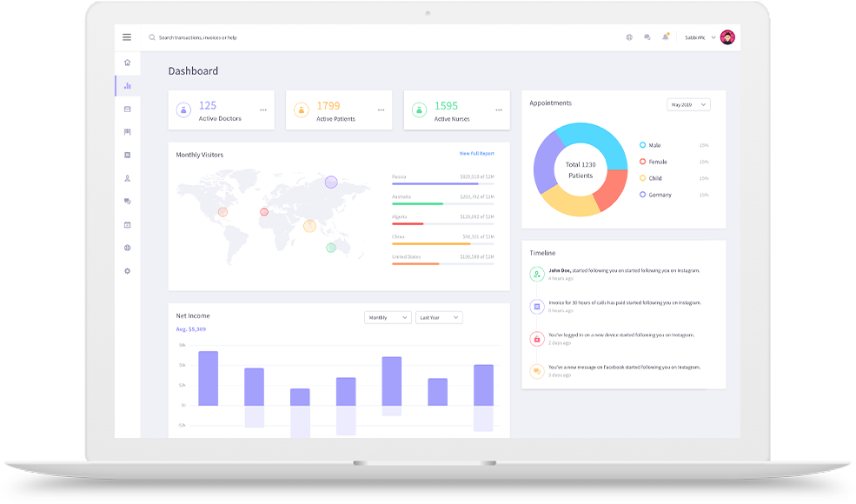Image resolution: width=856 pixels, height=504 pixels.
Task: Open the chat messages icon in the top bar
Action: click(x=647, y=37)
